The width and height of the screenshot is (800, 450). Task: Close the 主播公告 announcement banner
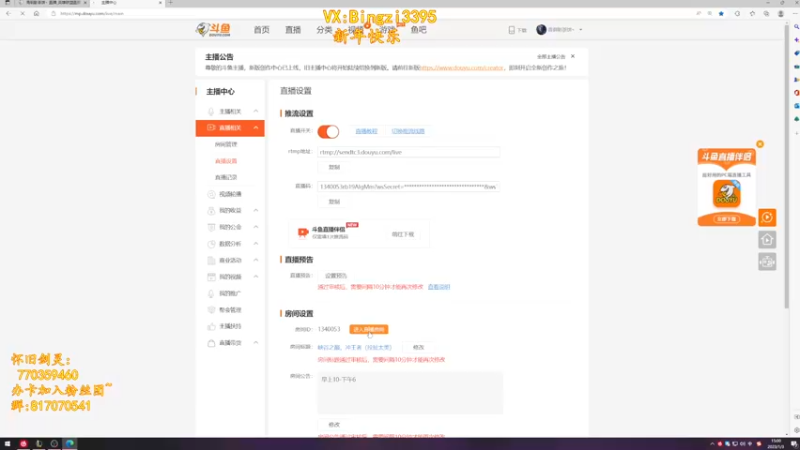coord(572,56)
